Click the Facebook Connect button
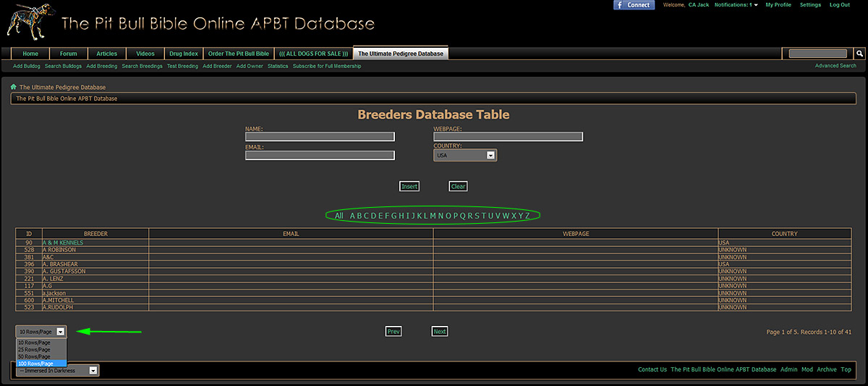 [x=634, y=5]
